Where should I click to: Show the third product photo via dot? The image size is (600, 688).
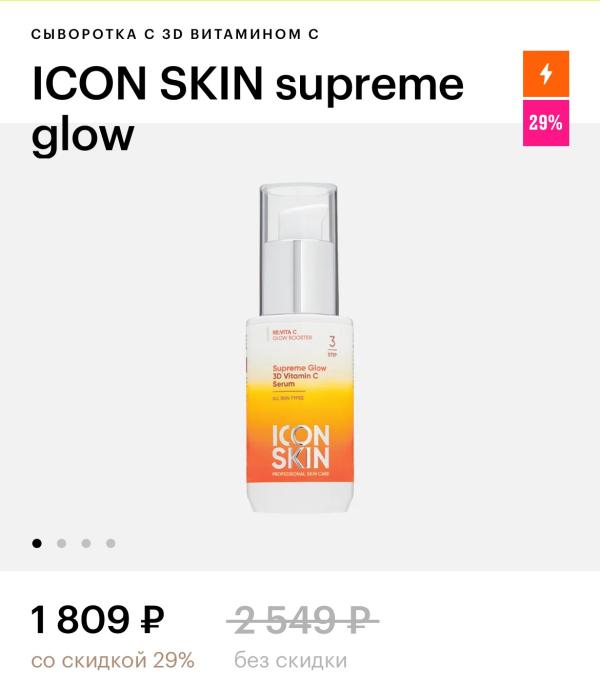coord(86,543)
